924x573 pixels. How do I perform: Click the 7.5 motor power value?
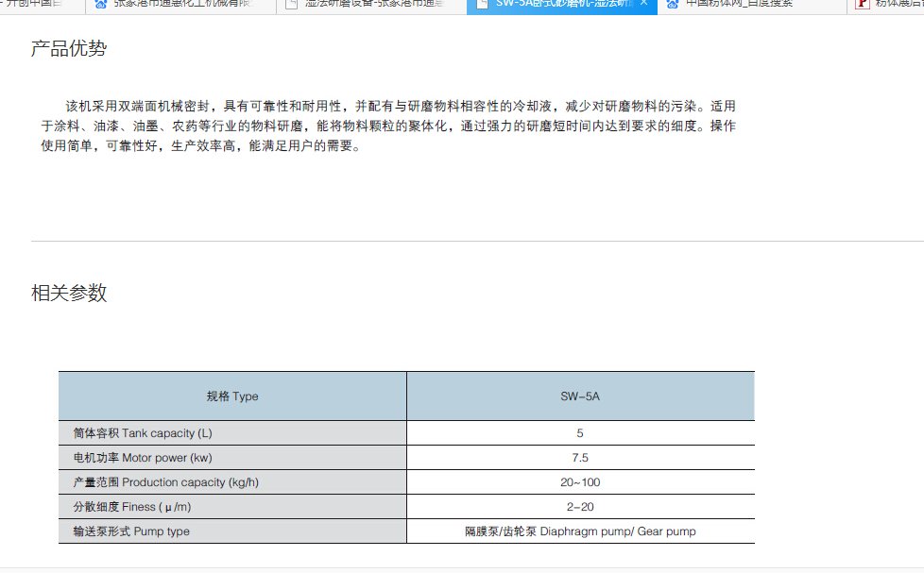point(580,458)
